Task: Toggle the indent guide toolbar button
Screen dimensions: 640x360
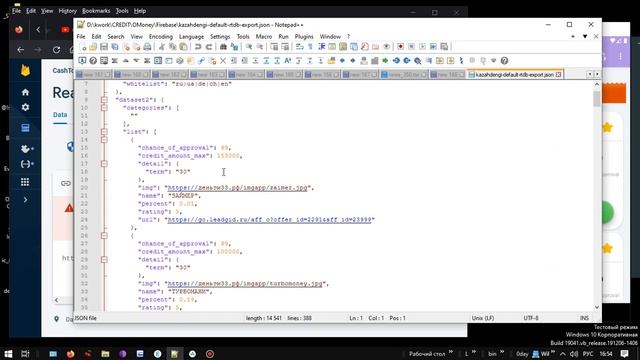Action: coord(321,47)
